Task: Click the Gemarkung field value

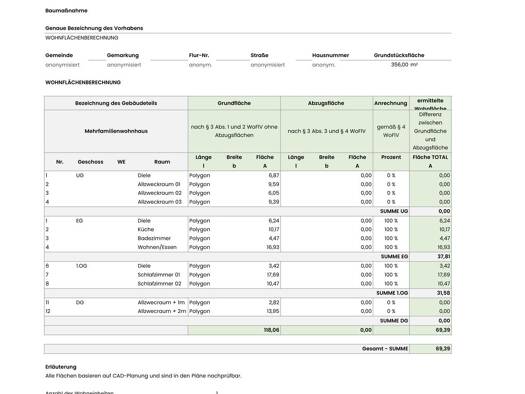Action: tap(124, 65)
